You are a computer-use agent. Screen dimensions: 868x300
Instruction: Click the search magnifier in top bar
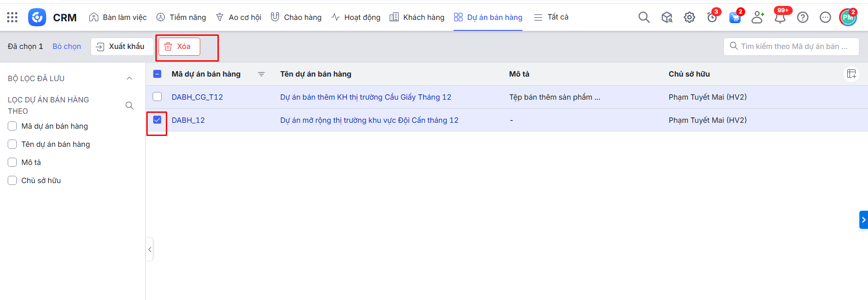644,17
